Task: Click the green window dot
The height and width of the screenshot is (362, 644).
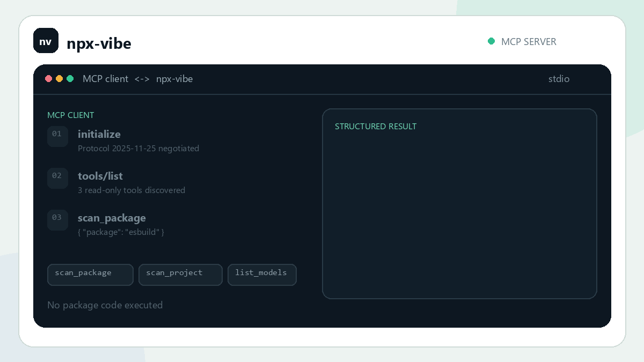Action: (70, 79)
